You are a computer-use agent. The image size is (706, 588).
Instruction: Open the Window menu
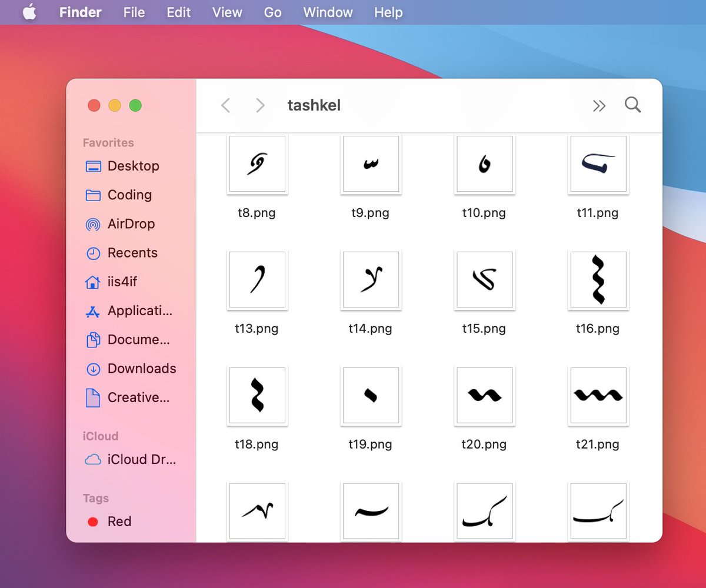328,12
